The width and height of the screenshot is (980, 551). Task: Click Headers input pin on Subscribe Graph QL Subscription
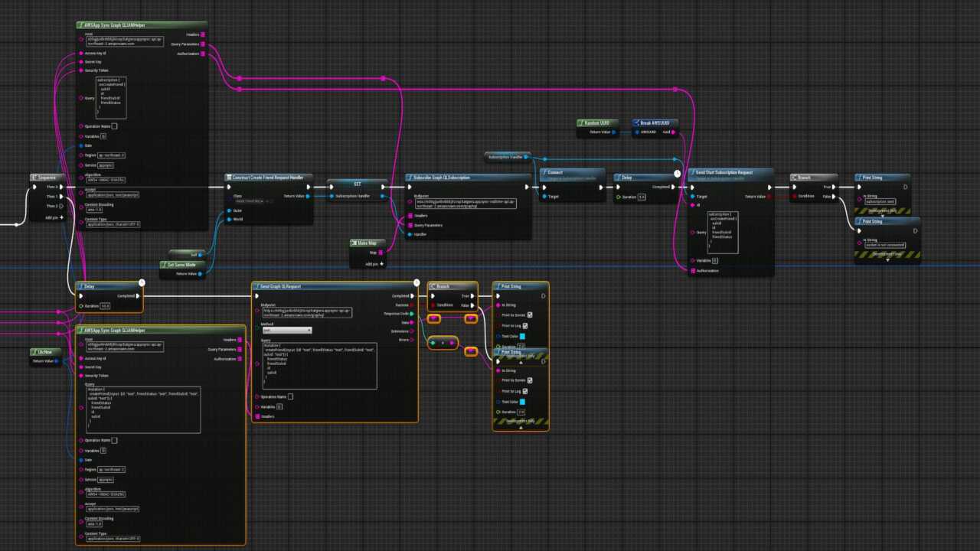409,216
